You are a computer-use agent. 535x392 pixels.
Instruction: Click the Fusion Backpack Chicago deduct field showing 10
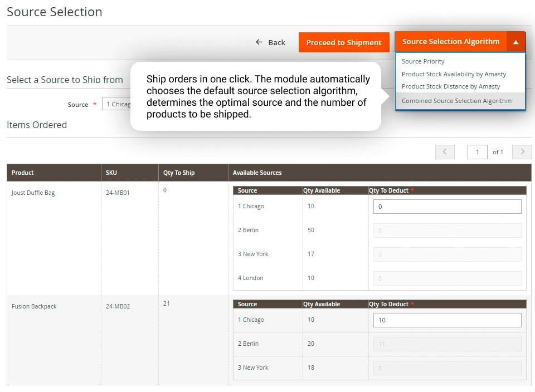coord(446,320)
